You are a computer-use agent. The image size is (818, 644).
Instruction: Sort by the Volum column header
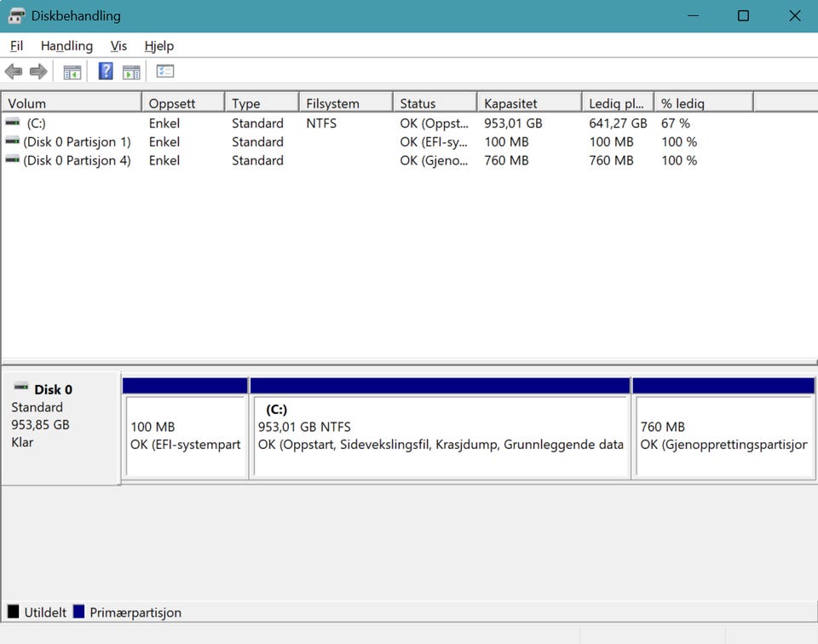pyautogui.click(x=71, y=103)
